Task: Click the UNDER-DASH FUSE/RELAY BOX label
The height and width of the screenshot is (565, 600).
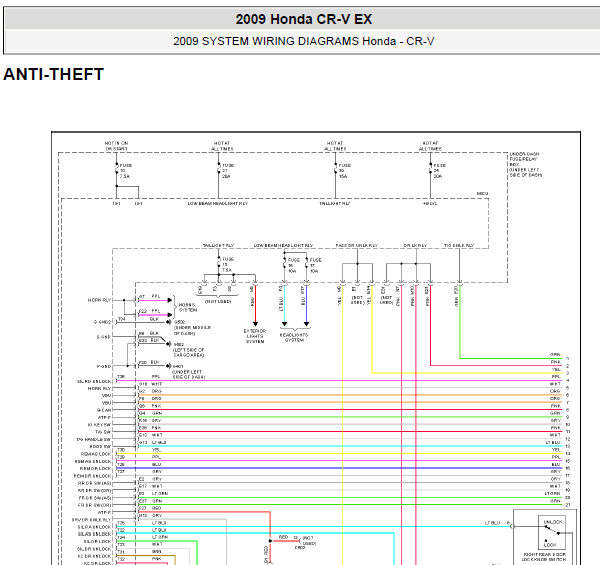Action: 525,164
